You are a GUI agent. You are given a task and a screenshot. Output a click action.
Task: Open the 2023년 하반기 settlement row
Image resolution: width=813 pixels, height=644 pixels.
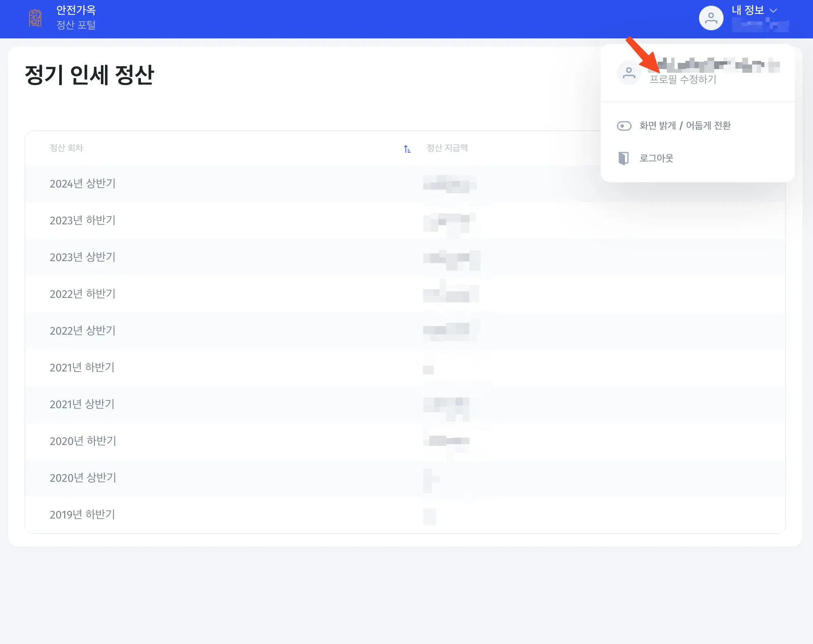tap(83, 221)
